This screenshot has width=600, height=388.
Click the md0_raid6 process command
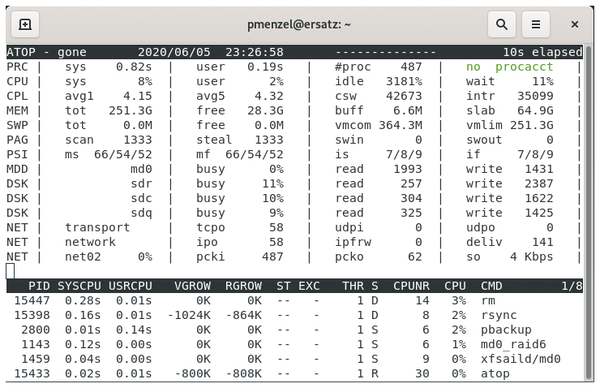point(514,344)
